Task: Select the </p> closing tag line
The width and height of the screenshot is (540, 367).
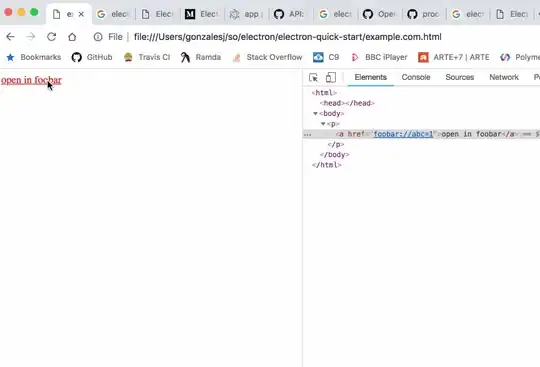Action: tap(336, 144)
